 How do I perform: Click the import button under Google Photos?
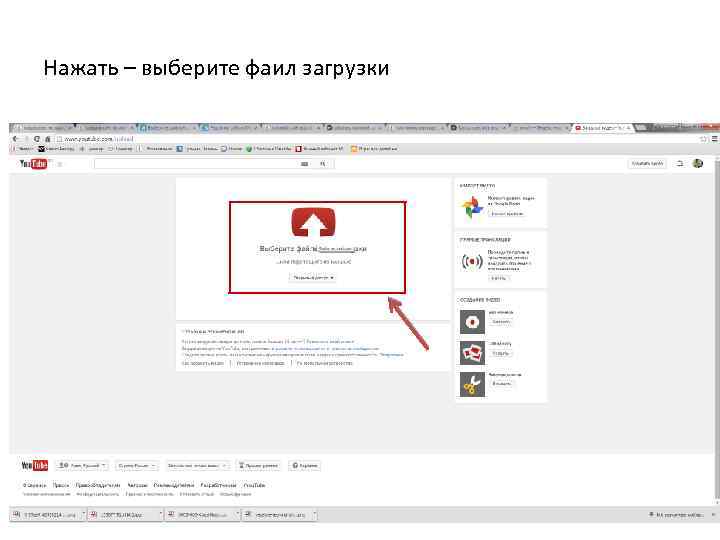(507, 214)
